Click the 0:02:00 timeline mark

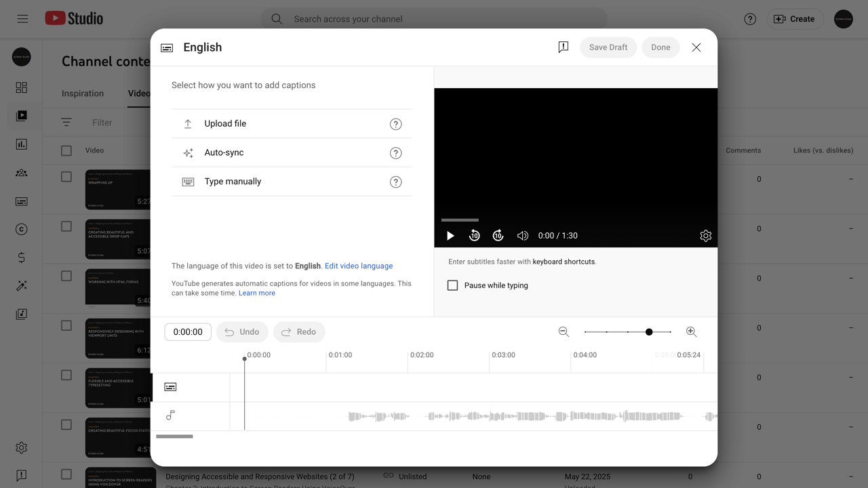(x=422, y=355)
